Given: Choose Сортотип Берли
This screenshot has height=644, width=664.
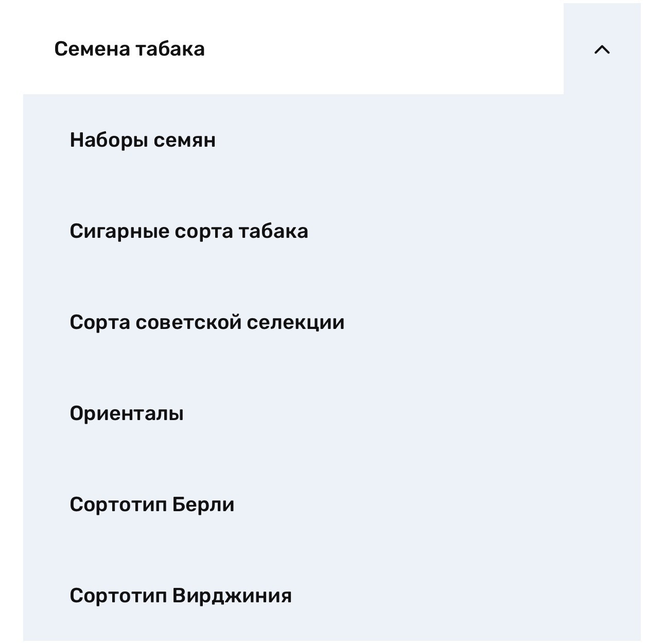Looking at the screenshot, I should tap(152, 504).
